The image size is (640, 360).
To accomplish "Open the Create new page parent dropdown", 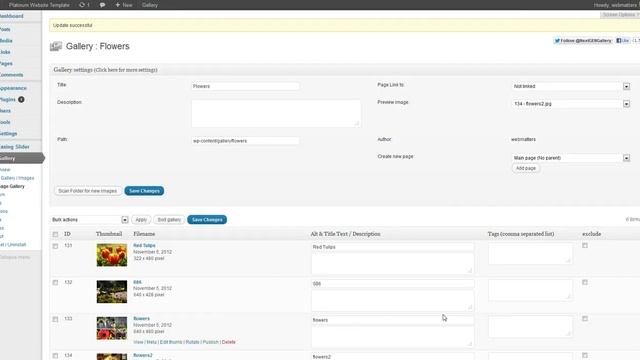I will 571,158.
